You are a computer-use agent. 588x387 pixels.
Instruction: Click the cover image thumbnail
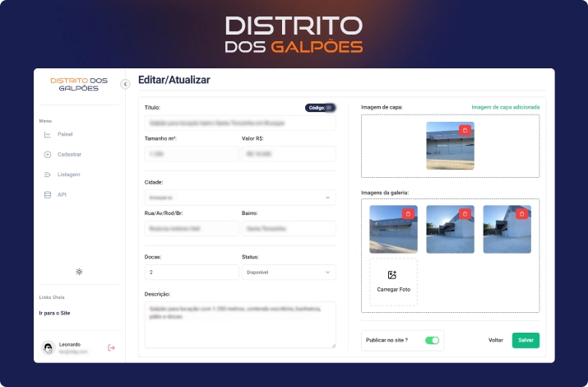[x=450, y=146]
